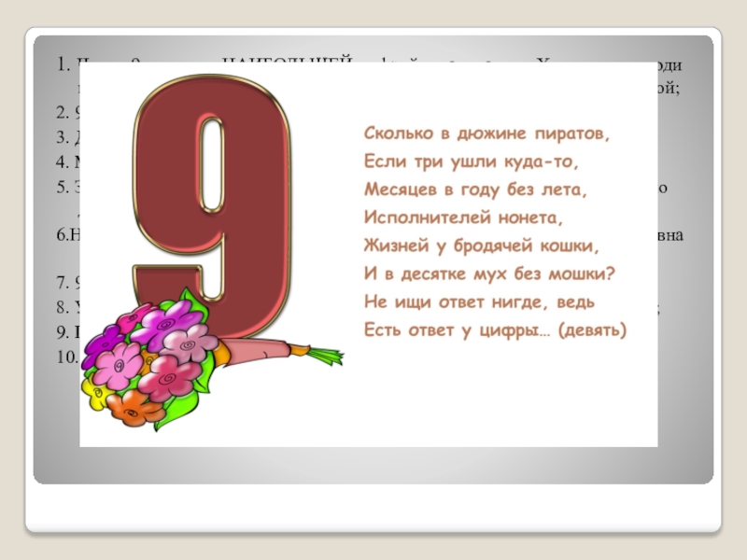Screen dimensions: 747x560
Task: Click the line 'Жизней у бродячей кошки,'
Action: pos(479,246)
